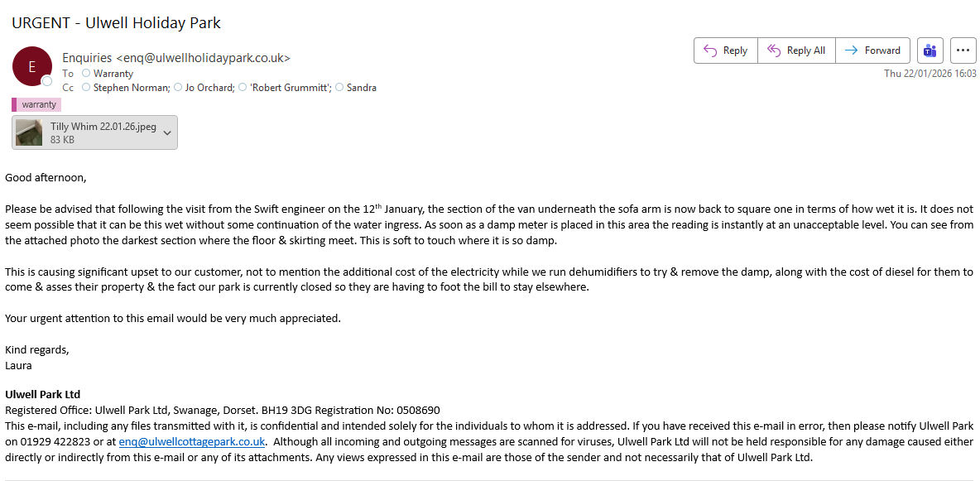
Task: Open the Tilly Whim 22.01.26.jpeg attachment thumbnail
Action: pos(30,132)
